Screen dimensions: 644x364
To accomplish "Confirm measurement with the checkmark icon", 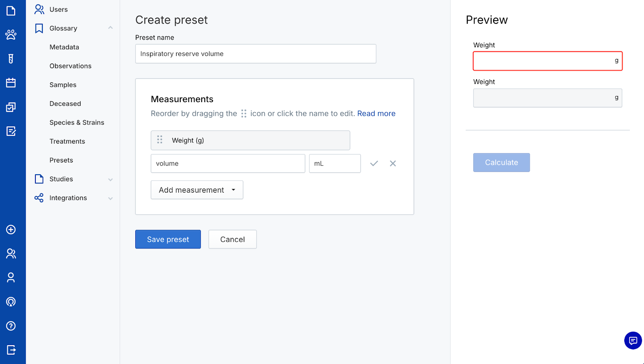I will coord(374,163).
